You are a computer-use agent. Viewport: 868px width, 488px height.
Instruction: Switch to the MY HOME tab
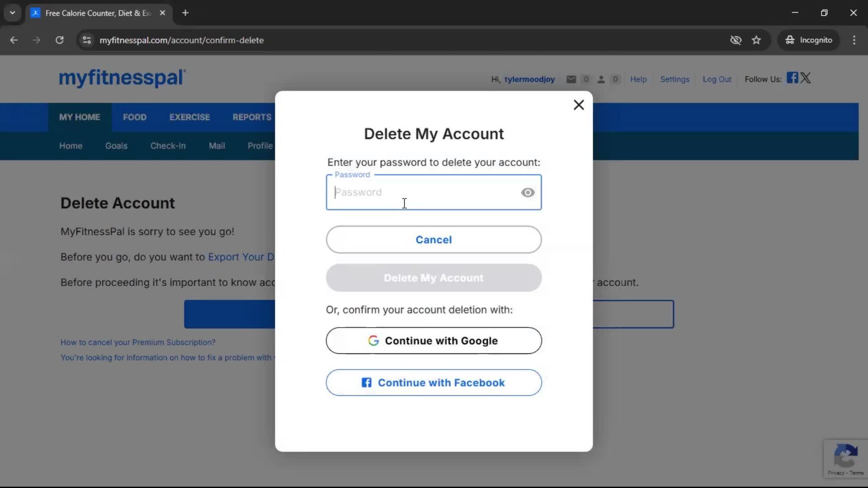tap(80, 117)
